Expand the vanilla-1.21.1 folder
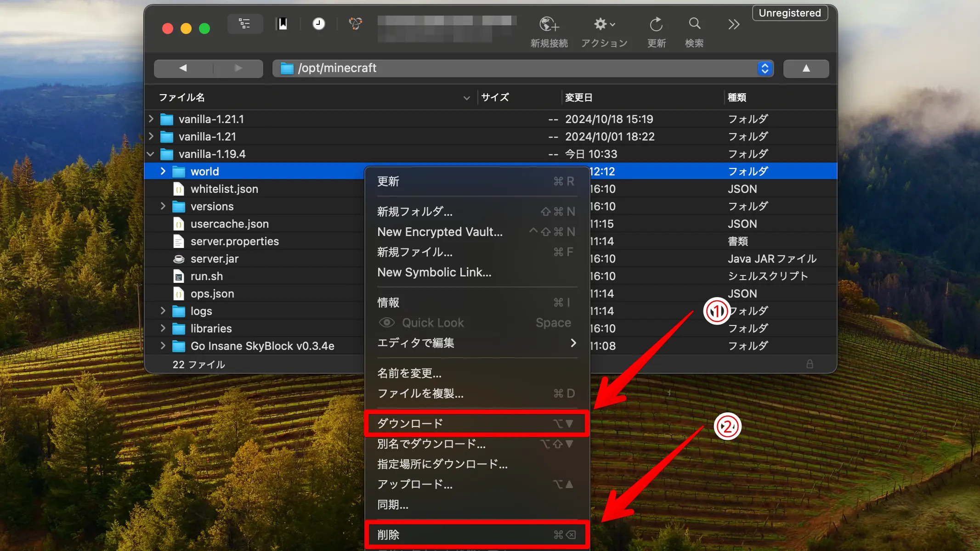Screen dimensions: 980x551 [151, 119]
